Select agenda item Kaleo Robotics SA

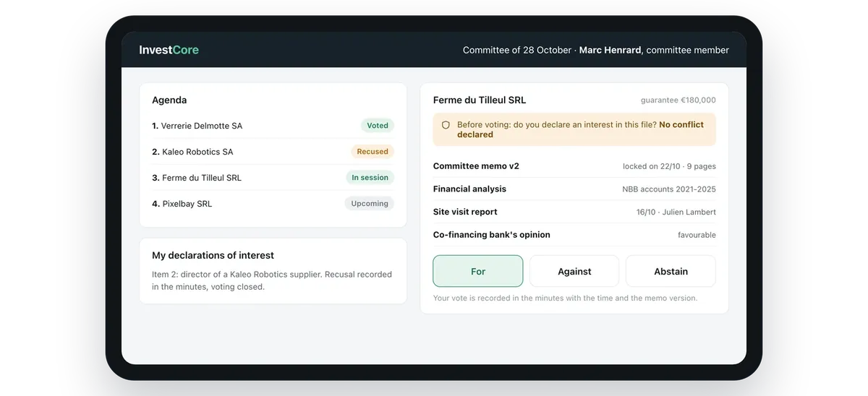pos(273,152)
